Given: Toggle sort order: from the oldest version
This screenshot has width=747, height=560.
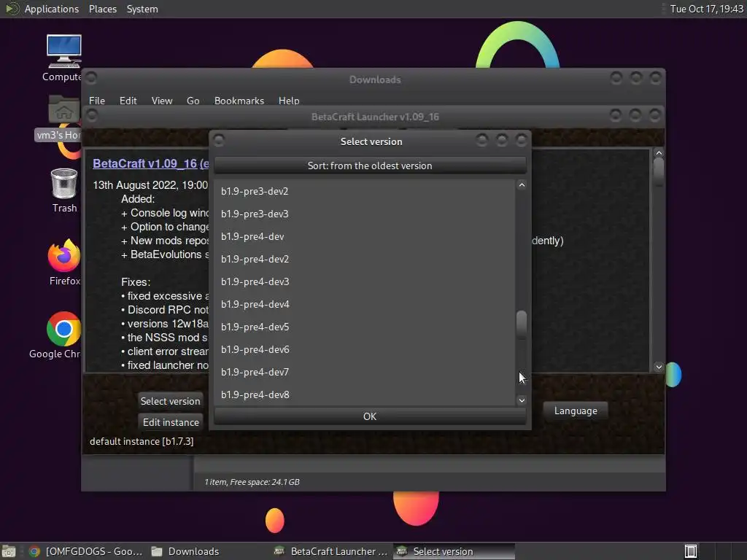Looking at the screenshot, I should tap(370, 166).
